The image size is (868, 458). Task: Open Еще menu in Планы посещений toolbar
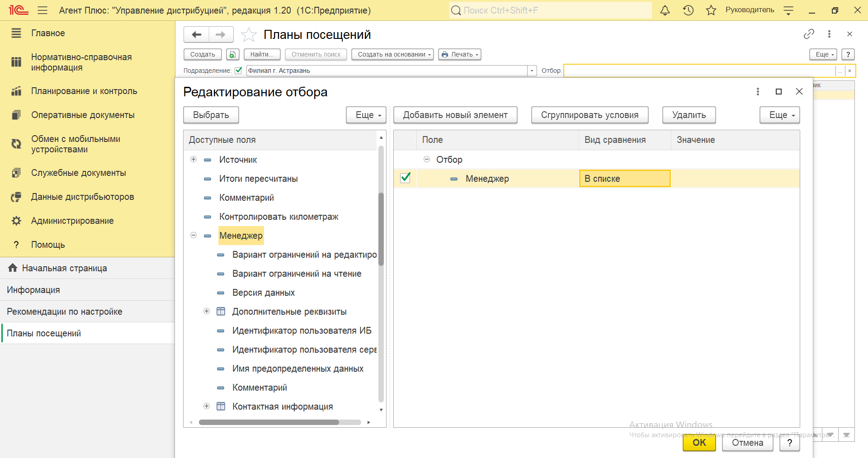click(x=823, y=54)
